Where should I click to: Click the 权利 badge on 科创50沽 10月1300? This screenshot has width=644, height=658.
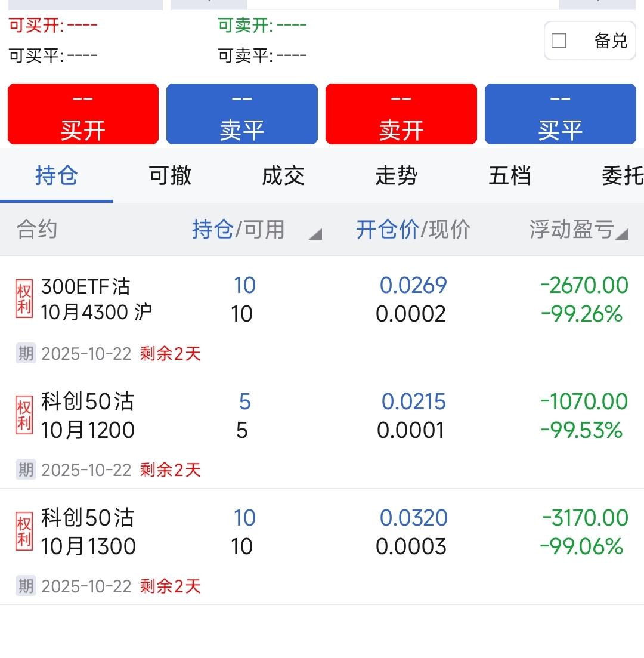pyautogui.click(x=24, y=532)
